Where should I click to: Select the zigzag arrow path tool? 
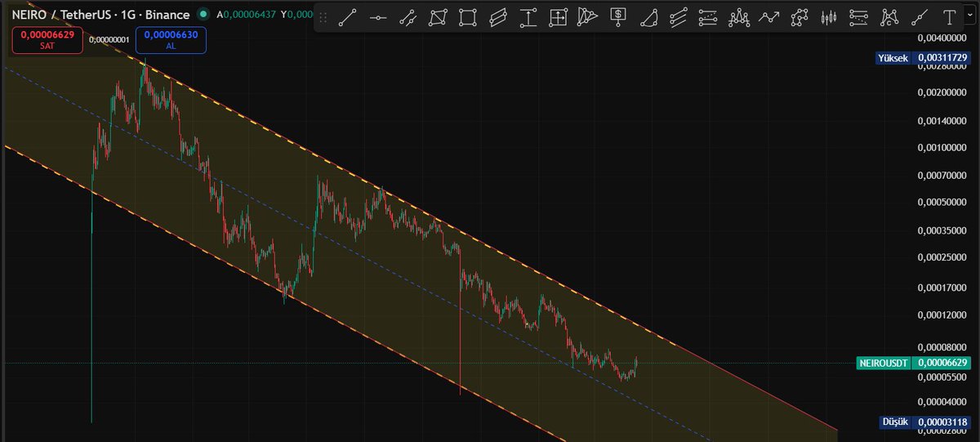click(769, 17)
